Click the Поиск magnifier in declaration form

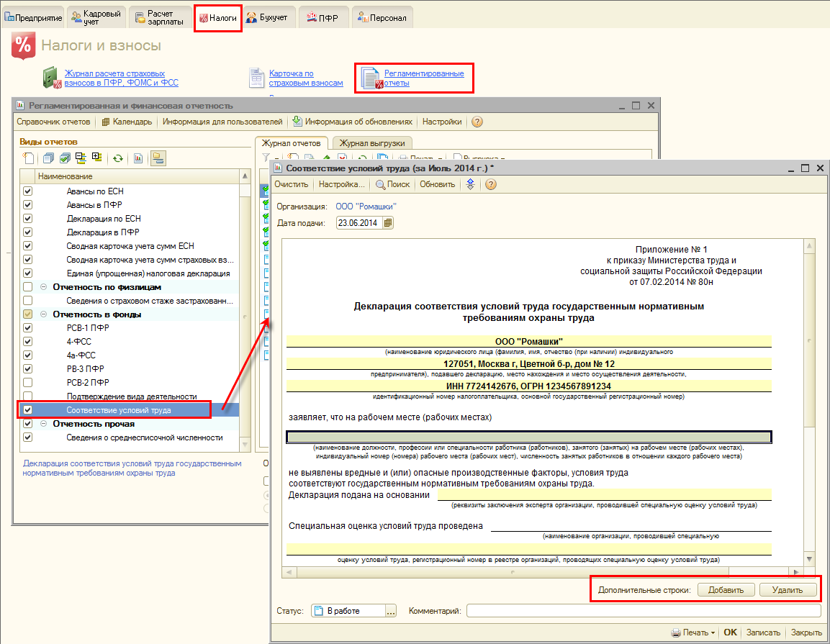click(x=379, y=184)
